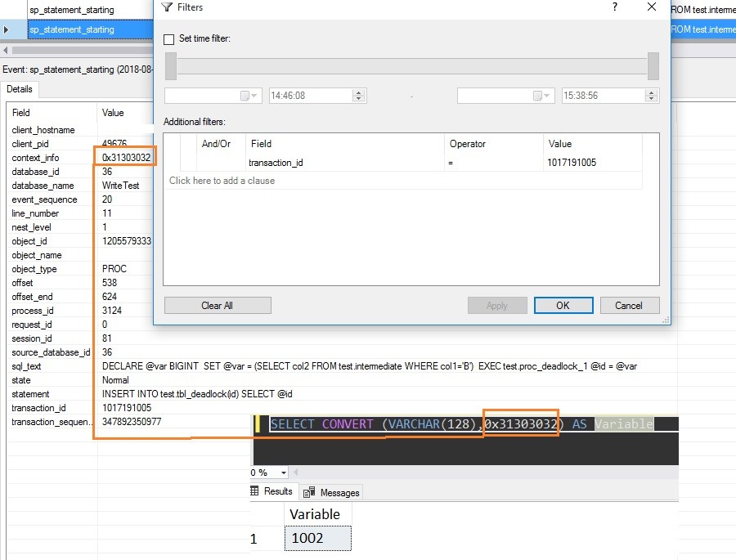Open the start date calendar picker
Screen dimensions: 736x560
tap(247, 96)
